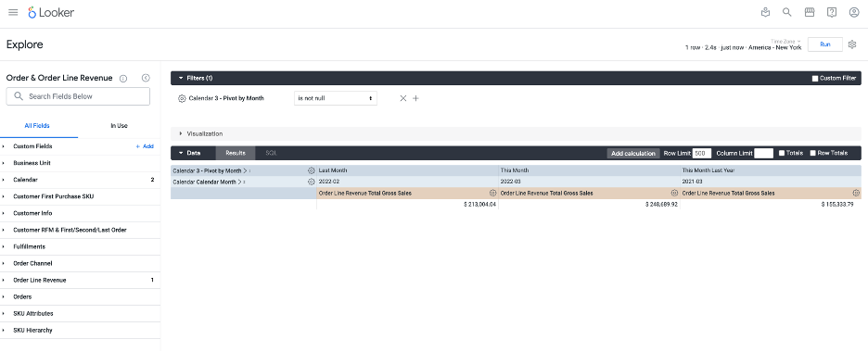Add a custom field via + Add
The height and width of the screenshot is (352, 868).
point(145,146)
